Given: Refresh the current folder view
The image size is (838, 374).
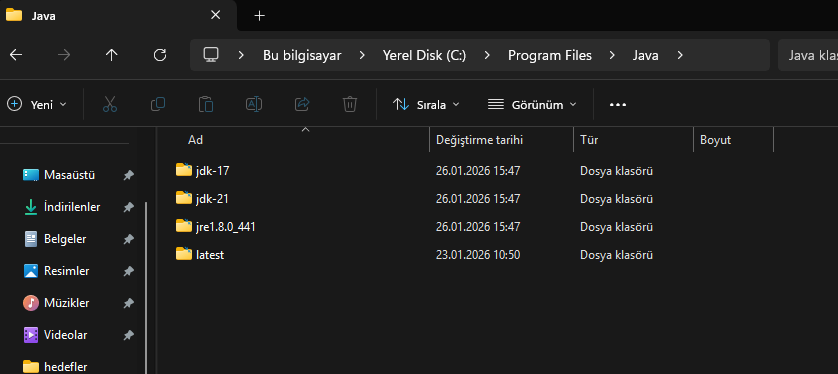Looking at the screenshot, I should click(x=160, y=55).
